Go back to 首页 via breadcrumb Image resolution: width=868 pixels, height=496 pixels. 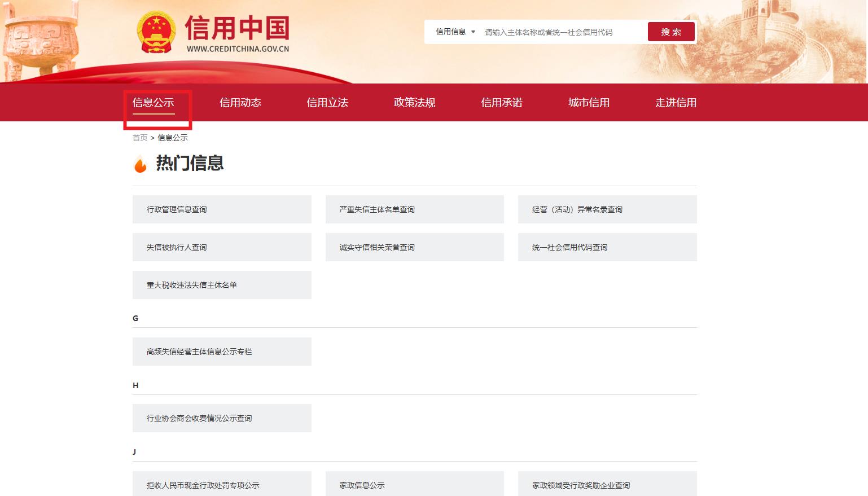pyautogui.click(x=139, y=137)
